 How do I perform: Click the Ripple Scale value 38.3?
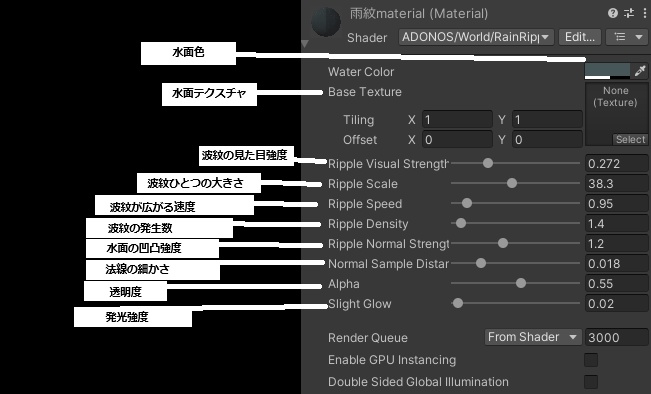click(x=617, y=184)
